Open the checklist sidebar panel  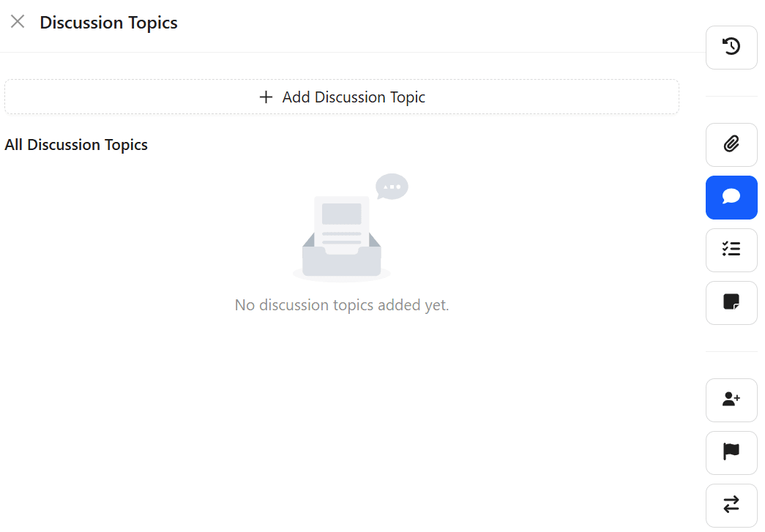click(x=731, y=250)
